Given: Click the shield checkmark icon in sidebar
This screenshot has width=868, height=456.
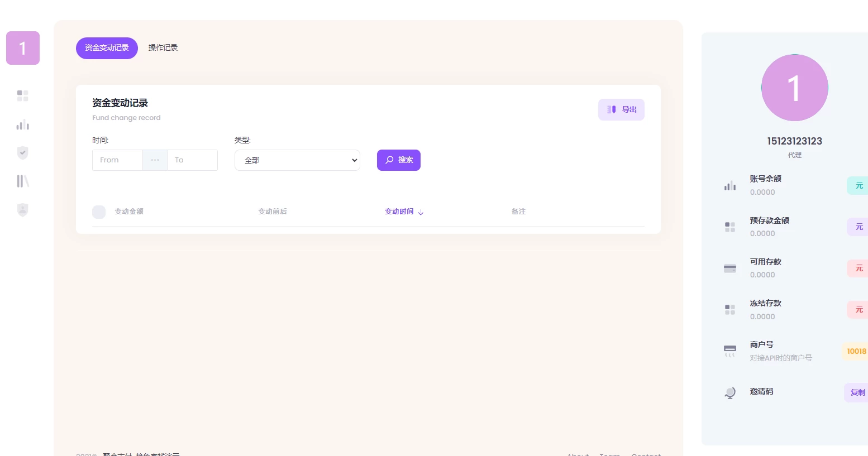Looking at the screenshot, I should (22, 152).
